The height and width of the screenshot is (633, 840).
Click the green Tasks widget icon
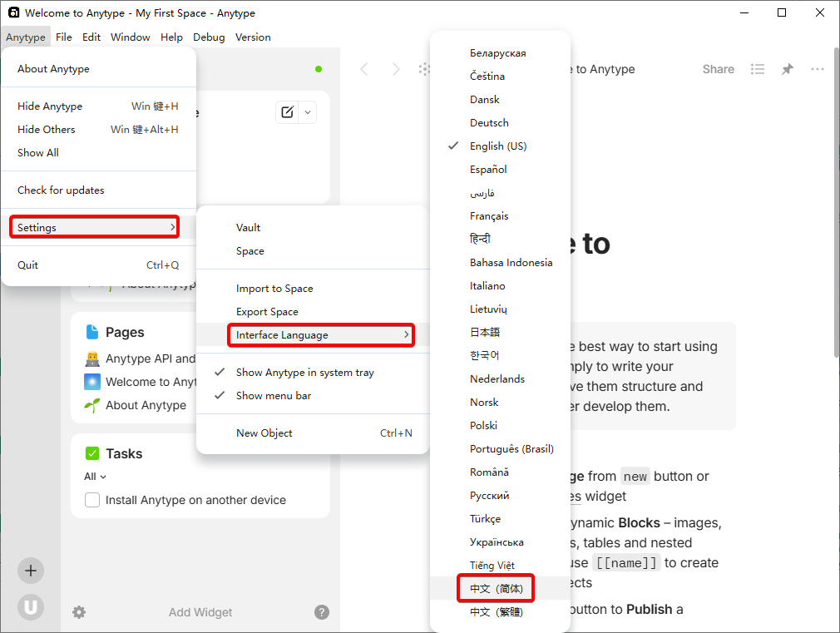pyautogui.click(x=92, y=453)
